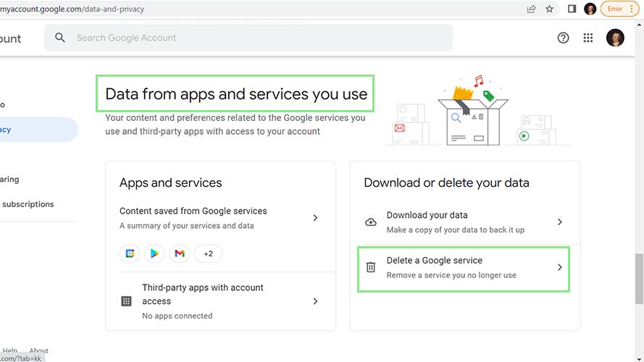Expand the Delete a Google service chevron
Screen dimensions: 644x362
(x=559, y=267)
